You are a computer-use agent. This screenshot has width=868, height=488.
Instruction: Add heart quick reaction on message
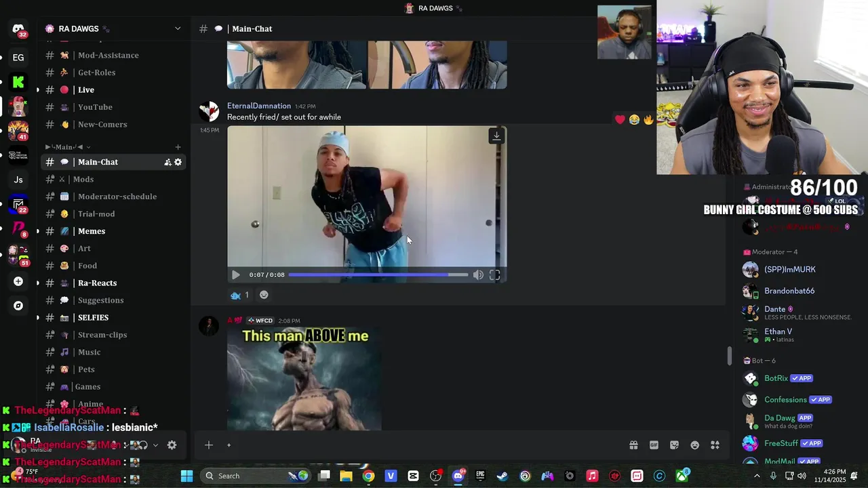pos(620,119)
